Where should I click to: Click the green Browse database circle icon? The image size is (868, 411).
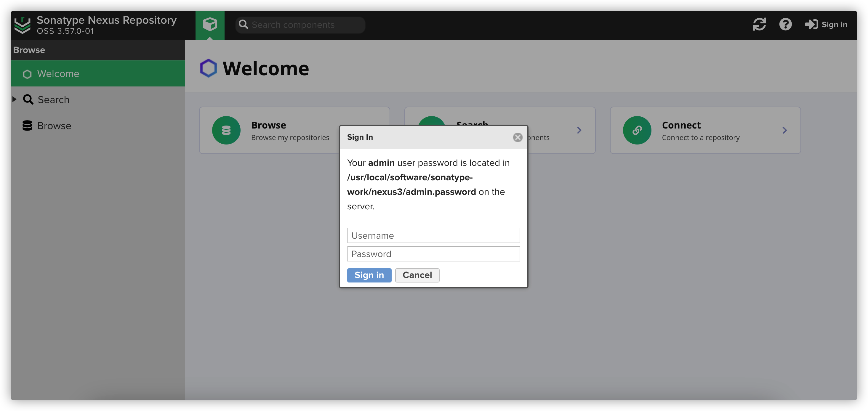click(226, 130)
